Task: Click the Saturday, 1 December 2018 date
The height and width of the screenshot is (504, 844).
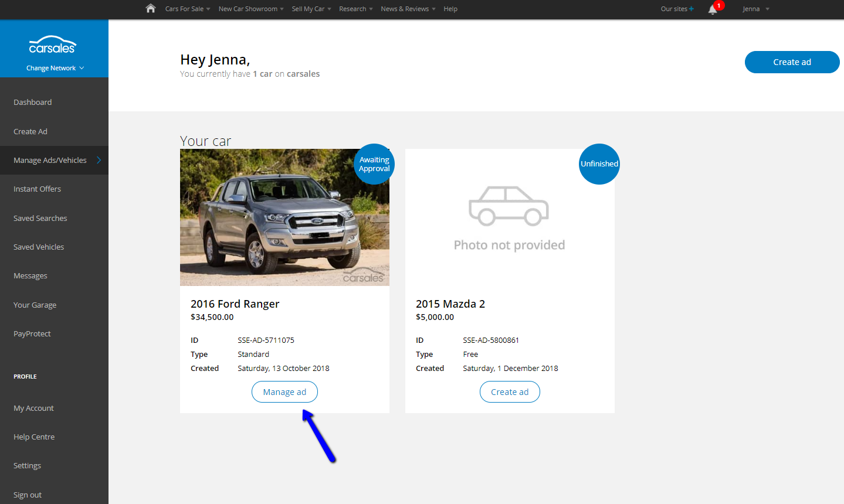Action: [x=510, y=368]
